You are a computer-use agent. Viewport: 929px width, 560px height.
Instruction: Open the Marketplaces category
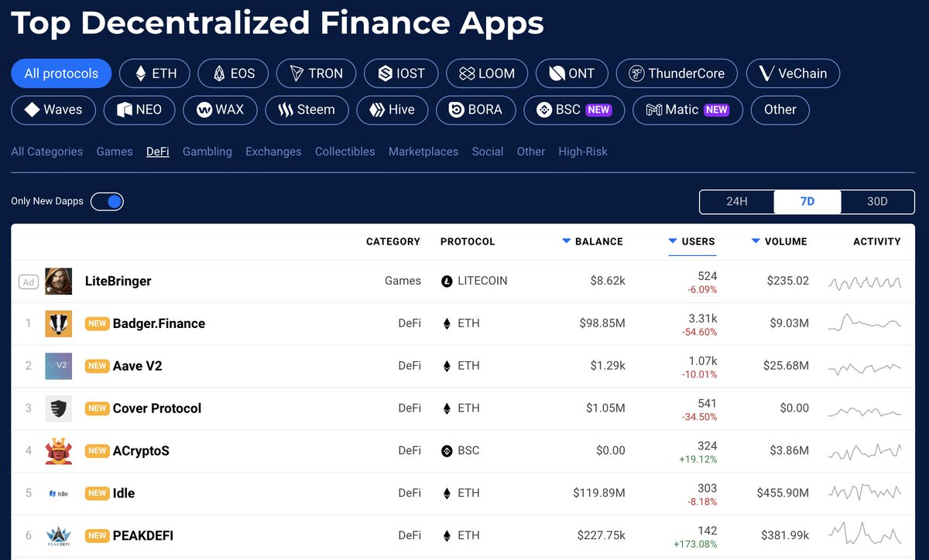click(x=423, y=152)
